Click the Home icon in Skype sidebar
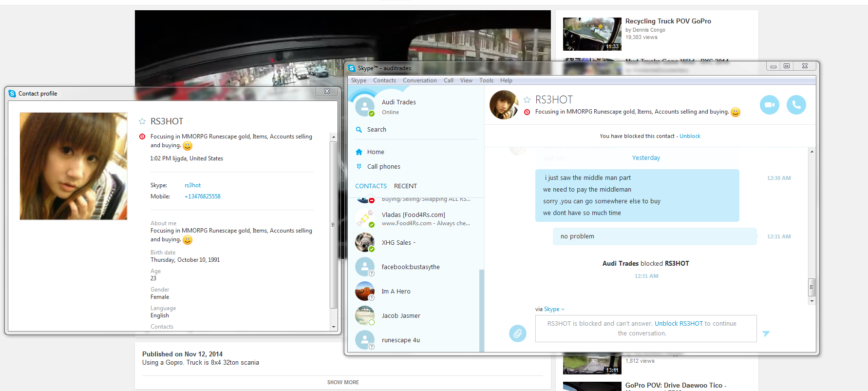The width and height of the screenshot is (868, 391). tap(359, 152)
